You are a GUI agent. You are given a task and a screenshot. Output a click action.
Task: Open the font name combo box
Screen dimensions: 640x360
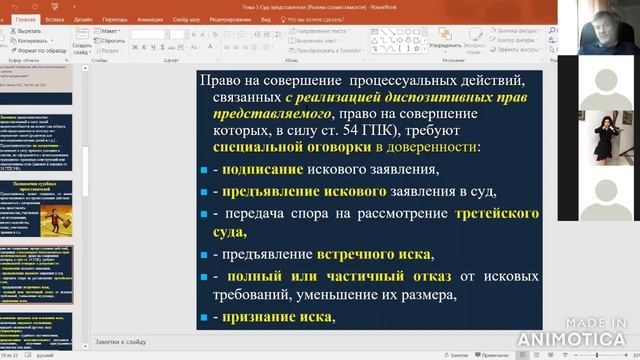click(x=151, y=35)
